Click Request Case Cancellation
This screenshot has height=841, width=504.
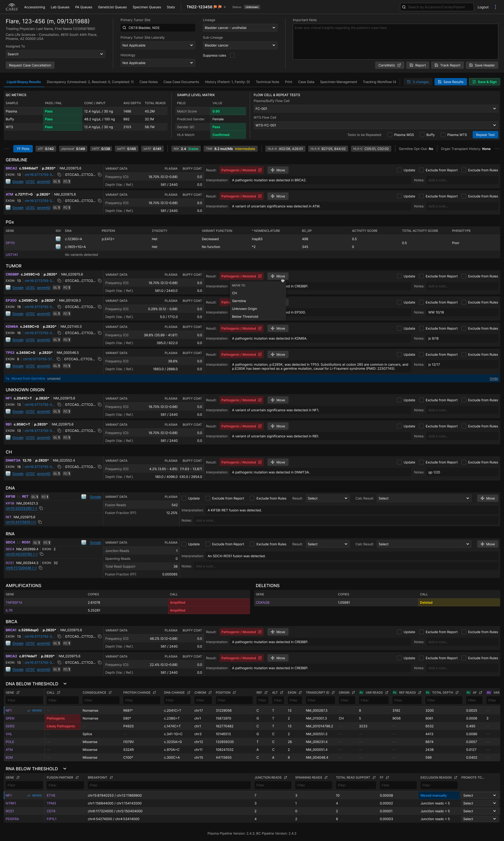[x=30, y=65]
